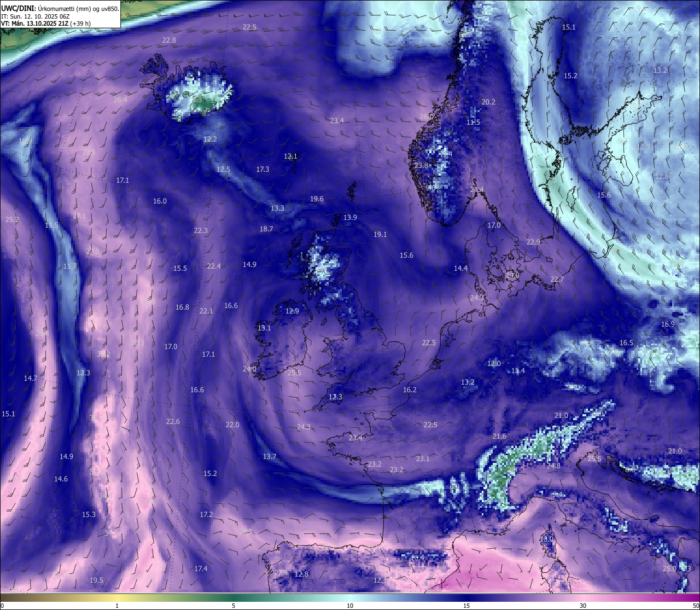Click the 16.9 map value
This screenshot has height=610, width=700.
[668, 324]
